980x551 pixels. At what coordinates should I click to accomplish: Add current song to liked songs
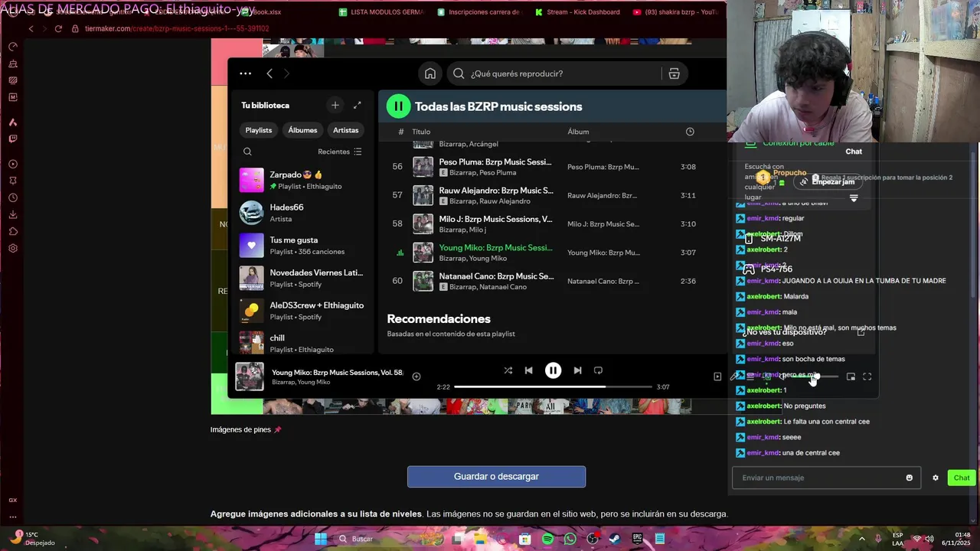(x=416, y=377)
